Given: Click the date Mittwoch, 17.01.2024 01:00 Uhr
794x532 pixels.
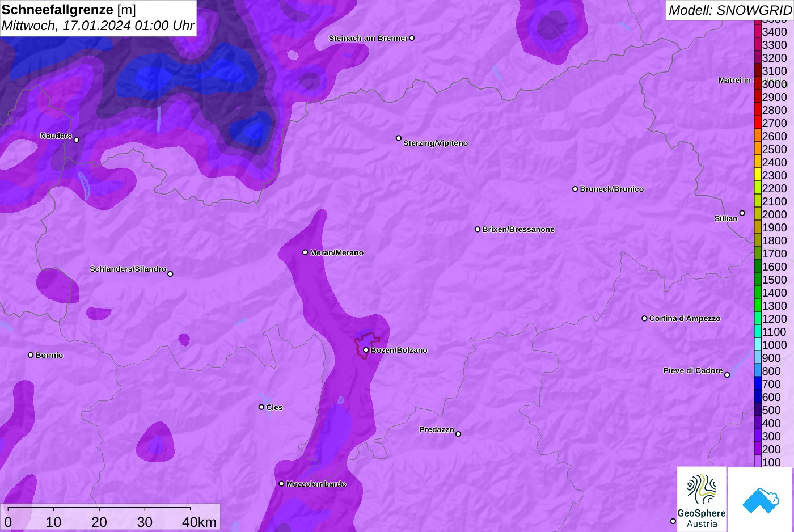Looking at the screenshot, I should [x=98, y=26].
